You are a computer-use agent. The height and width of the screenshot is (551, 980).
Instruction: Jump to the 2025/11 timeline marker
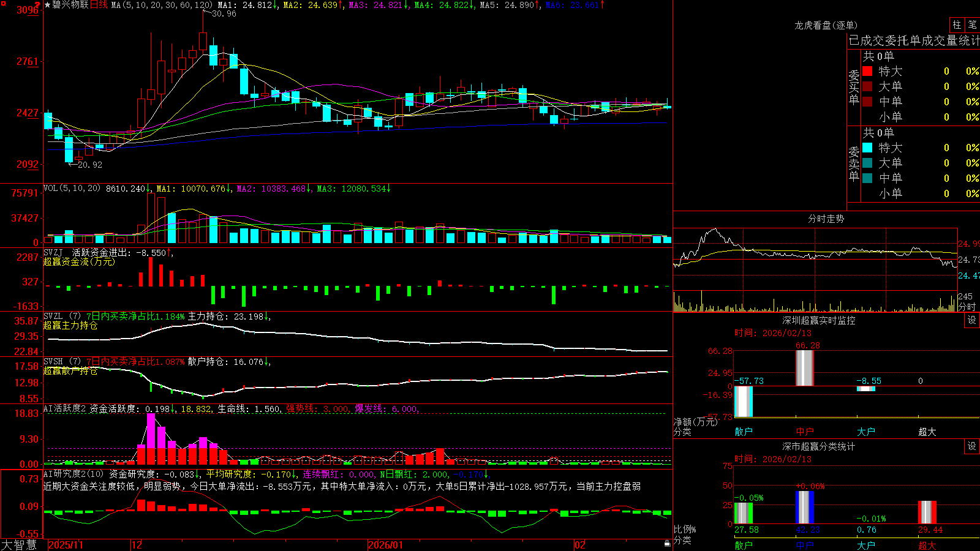pos(66,545)
